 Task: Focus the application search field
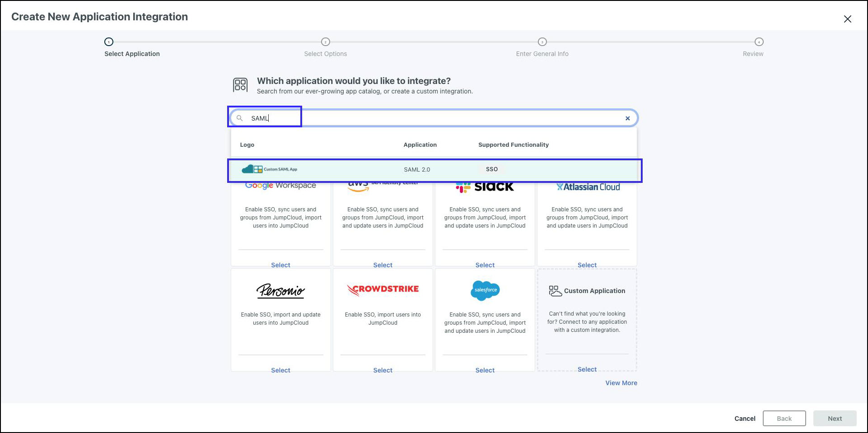coord(434,118)
